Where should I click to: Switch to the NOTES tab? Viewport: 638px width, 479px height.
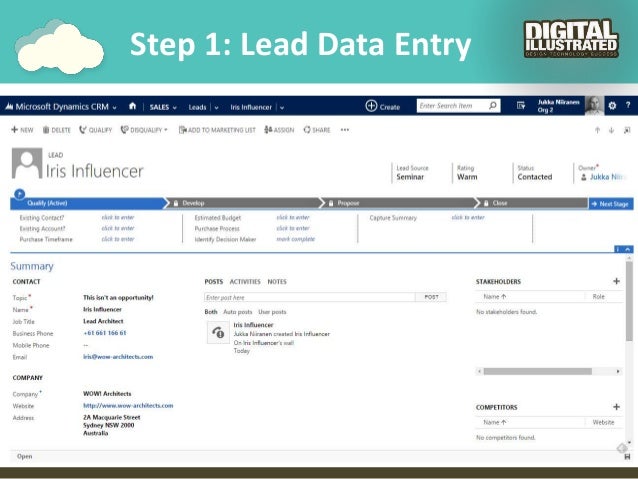(x=277, y=282)
